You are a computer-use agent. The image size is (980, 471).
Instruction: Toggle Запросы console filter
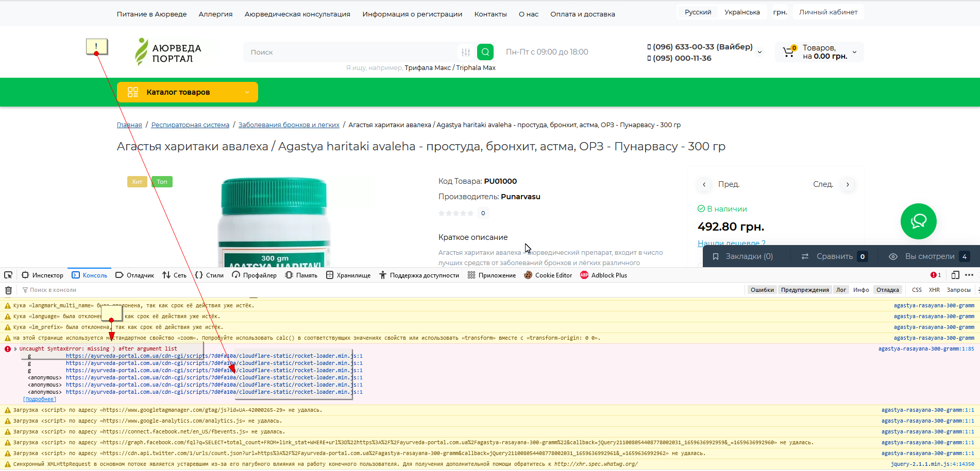pyautogui.click(x=958, y=290)
